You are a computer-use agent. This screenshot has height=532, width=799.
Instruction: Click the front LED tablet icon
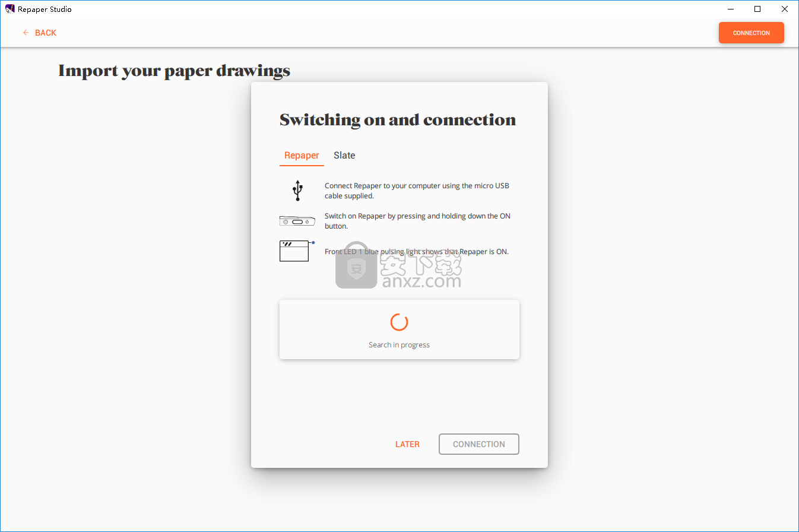pyautogui.click(x=296, y=251)
